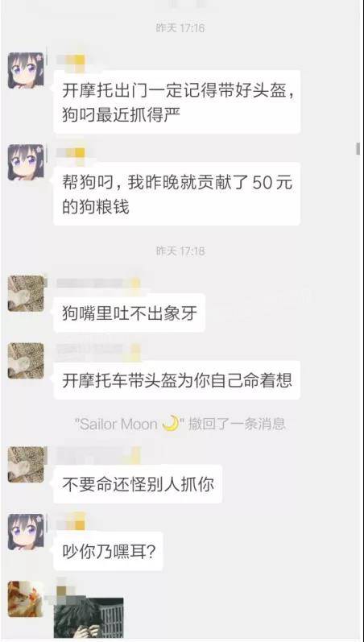This screenshot has width=364, height=642.
Task: Select the 不要命还怪别人抓你 message bubble
Action: [138, 484]
